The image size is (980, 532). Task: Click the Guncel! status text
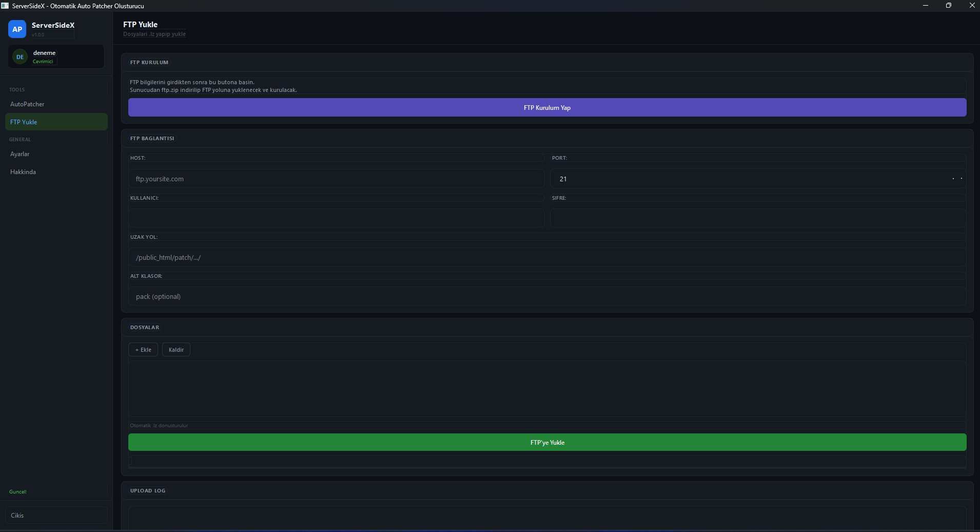(18, 491)
